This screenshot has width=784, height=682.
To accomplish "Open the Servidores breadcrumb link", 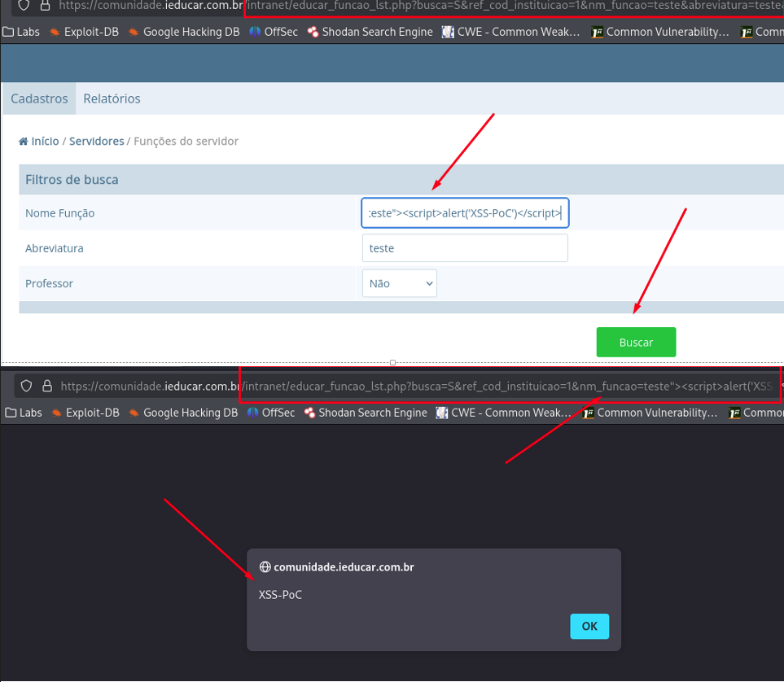I will tap(97, 142).
